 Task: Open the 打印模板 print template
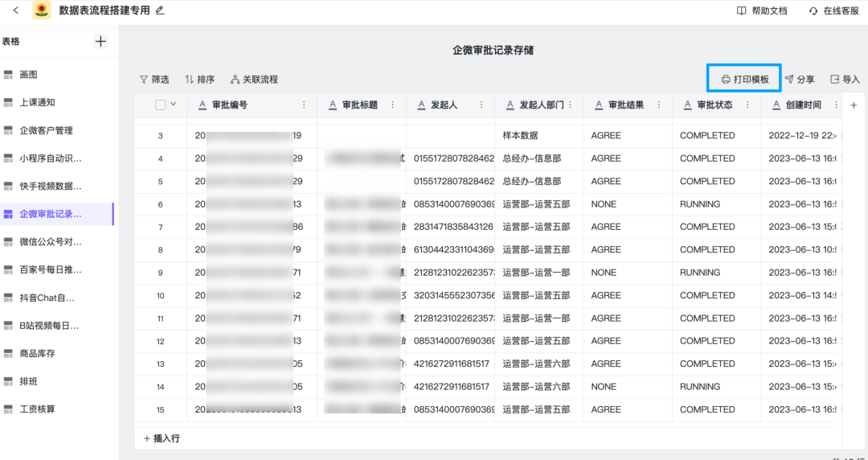point(744,80)
